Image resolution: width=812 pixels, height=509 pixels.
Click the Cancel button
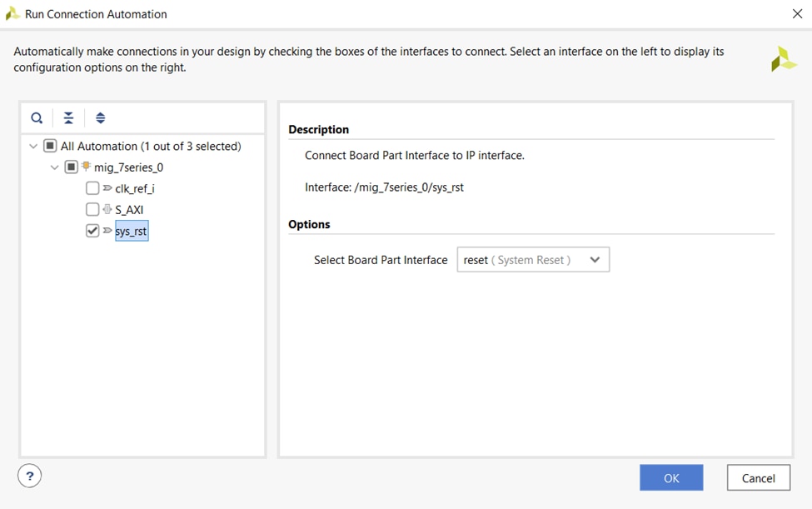pos(758,477)
